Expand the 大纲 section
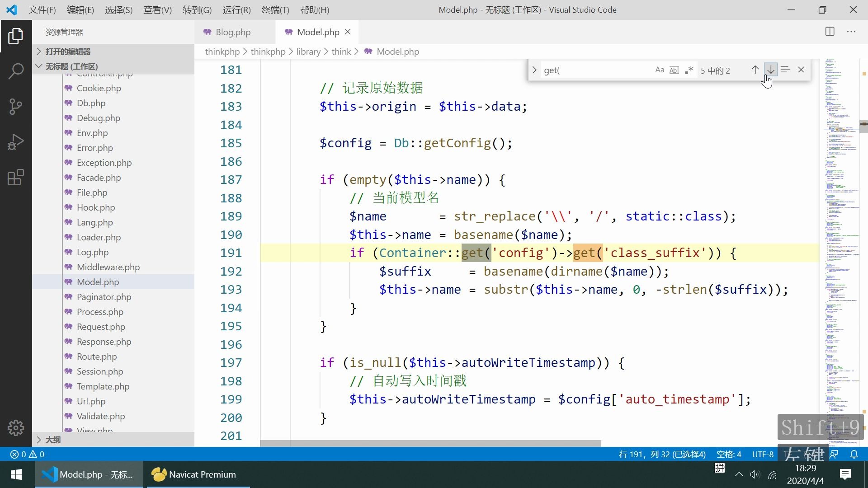The image size is (868, 488). coord(52,439)
